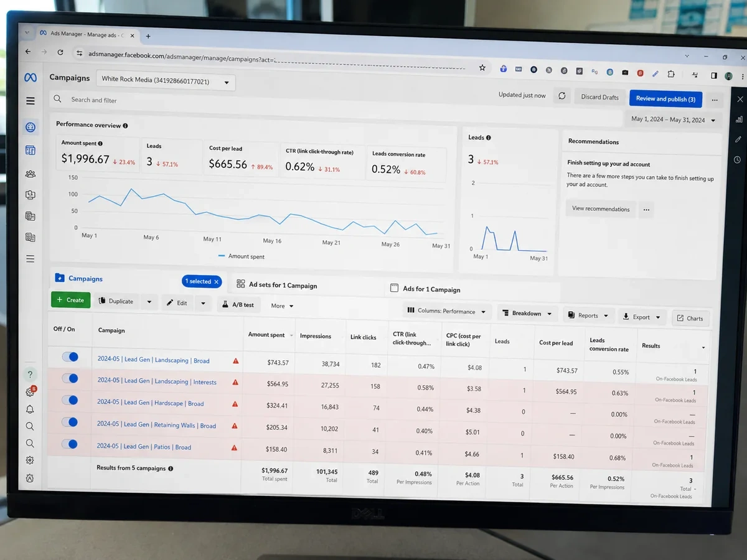Click the Duplicate button
Viewport: 747px width, 560px height.
(116, 301)
